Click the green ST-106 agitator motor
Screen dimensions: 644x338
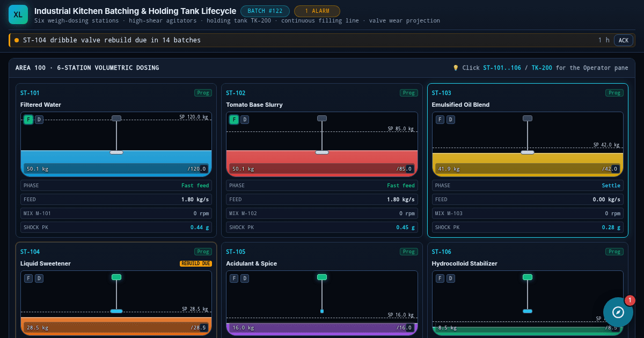(528, 277)
